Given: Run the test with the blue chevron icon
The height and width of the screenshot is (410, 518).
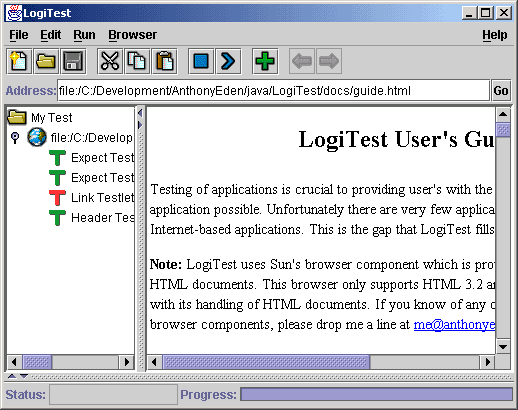Looking at the screenshot, I should tap(228, 61).
